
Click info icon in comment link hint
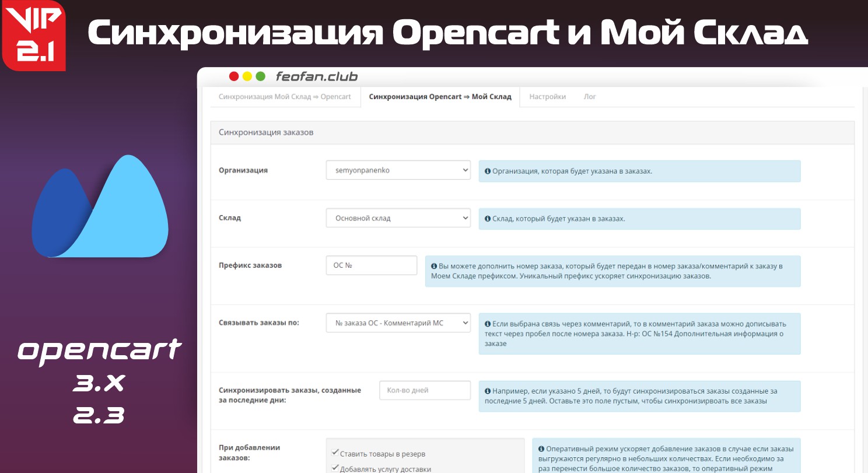coord(488,324)
